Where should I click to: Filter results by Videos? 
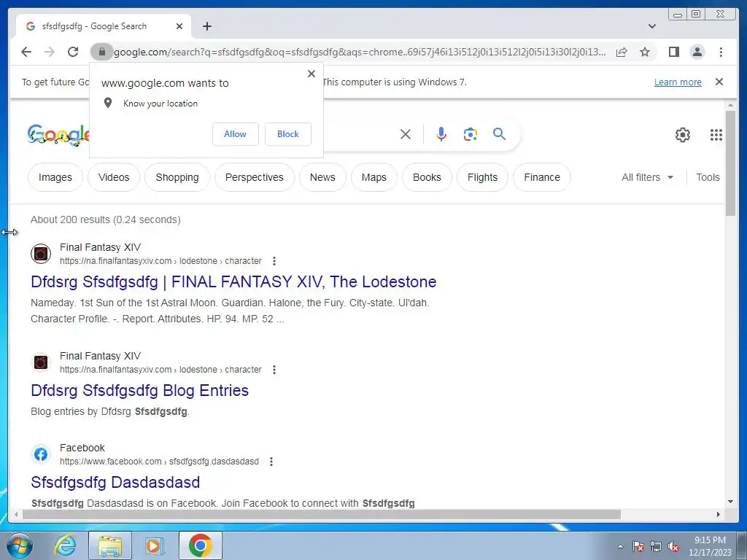(114, 177)
